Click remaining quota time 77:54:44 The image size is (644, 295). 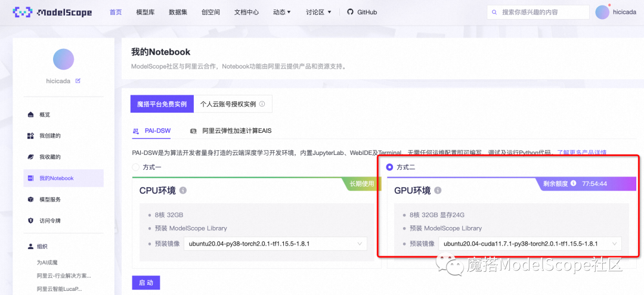595,184
